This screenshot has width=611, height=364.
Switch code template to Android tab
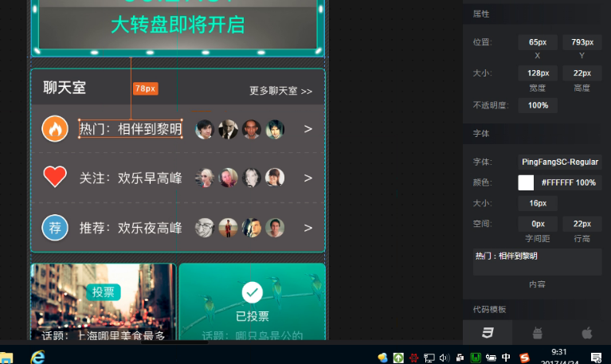(x=536, y=333)
